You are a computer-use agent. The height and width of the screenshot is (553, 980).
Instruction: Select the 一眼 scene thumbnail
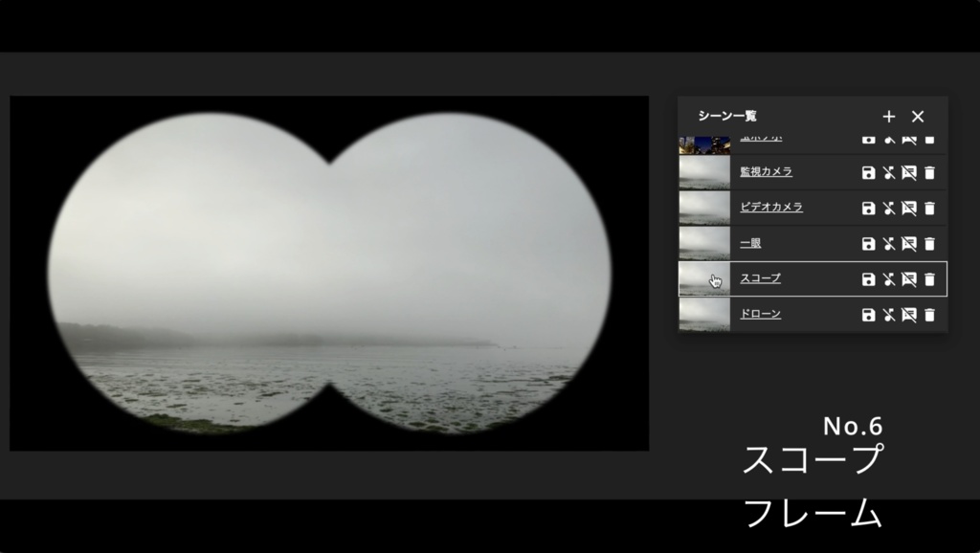coord(704,244)
